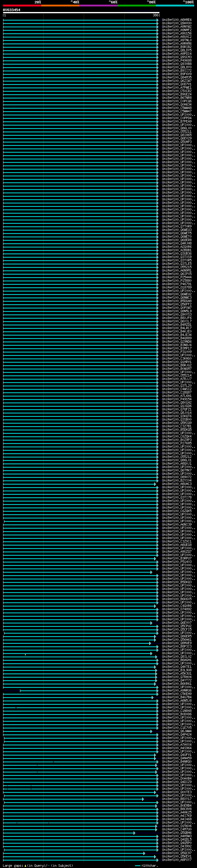This screenshot has height=868, width=197.
Task: Click the Large gaps legend text
Action: [38, 866]
